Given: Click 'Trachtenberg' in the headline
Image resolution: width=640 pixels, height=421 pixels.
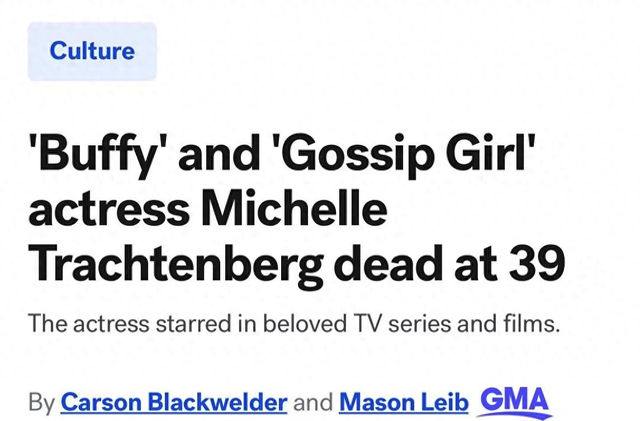Looking at the screenshot, I should click(x=176, y=265).
